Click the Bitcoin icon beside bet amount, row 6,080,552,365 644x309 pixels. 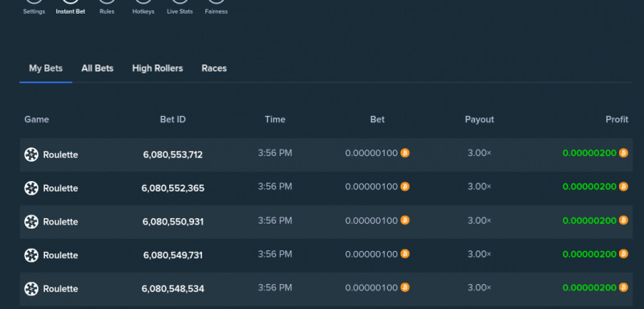pyautogui.click(x=405, y=187)
